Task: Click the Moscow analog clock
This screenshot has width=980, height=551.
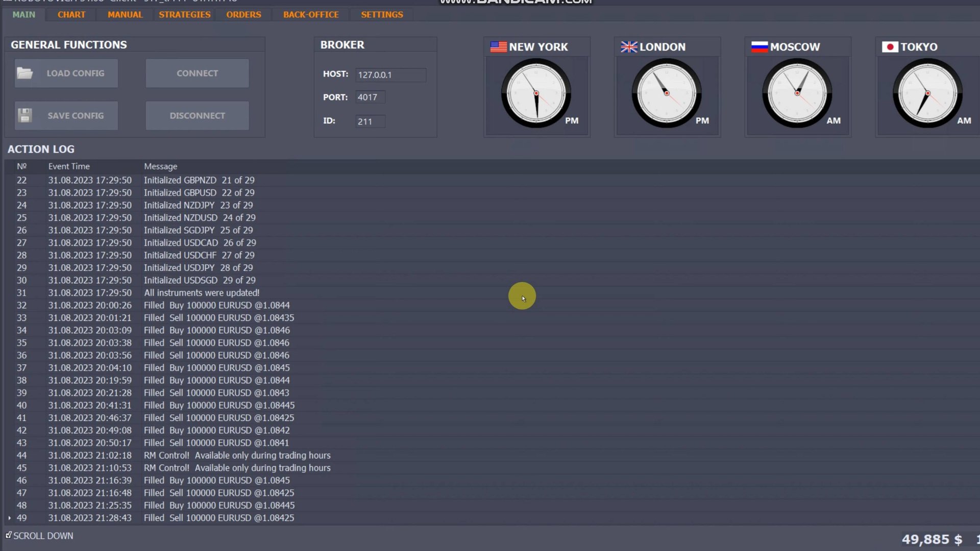Action: point(797,93)
